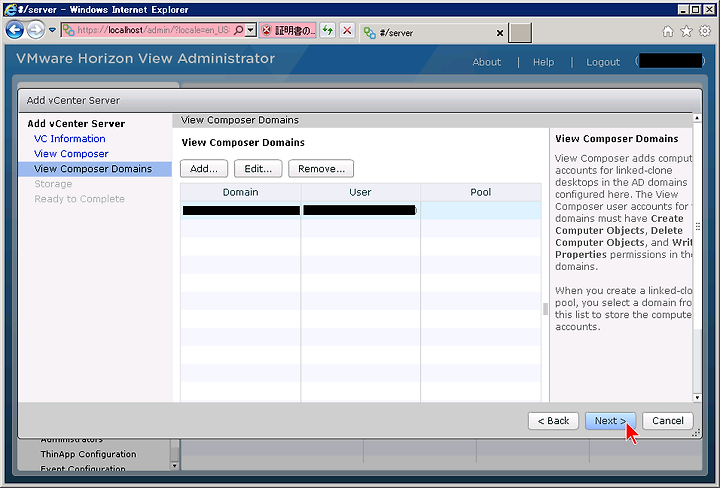This screenshot has height=488, width=720.
Task: Click the certificate error shield button
Action: pos(287,31)
